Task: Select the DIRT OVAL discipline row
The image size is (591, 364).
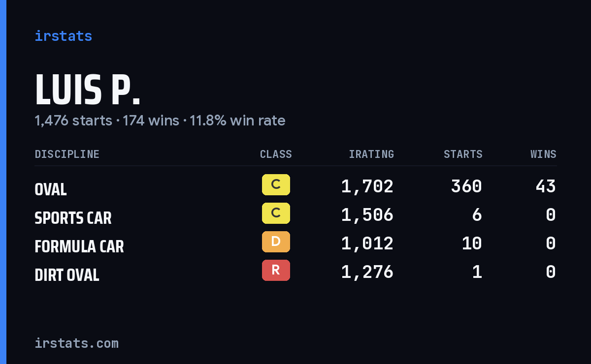Action: (295, 272)
